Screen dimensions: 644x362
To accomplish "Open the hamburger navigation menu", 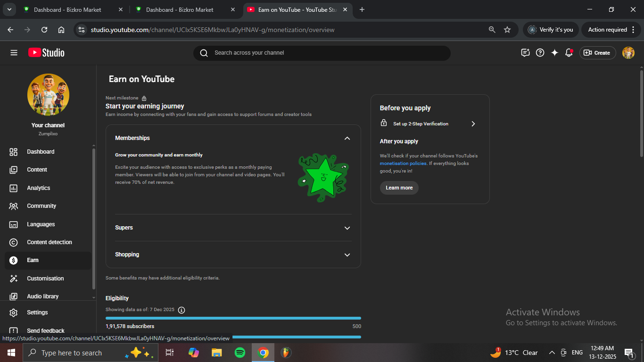I will pos(14,53).
